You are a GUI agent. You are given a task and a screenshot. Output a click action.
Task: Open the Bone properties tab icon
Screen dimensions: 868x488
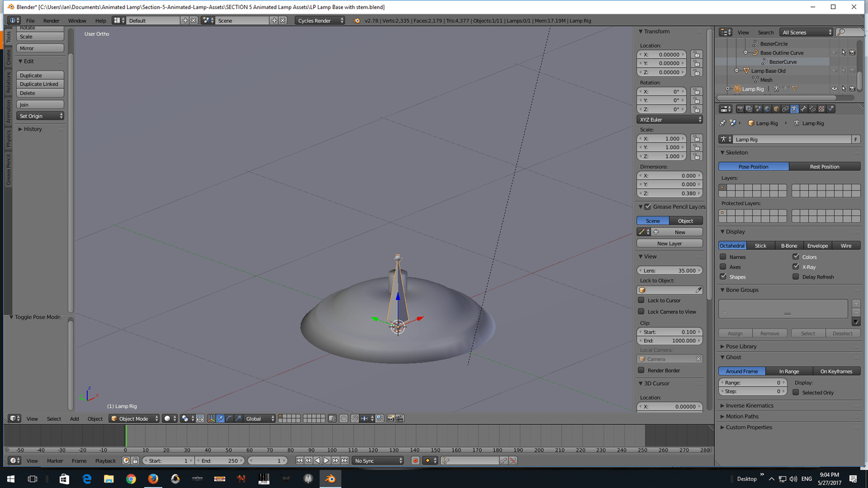click(803, 109)
